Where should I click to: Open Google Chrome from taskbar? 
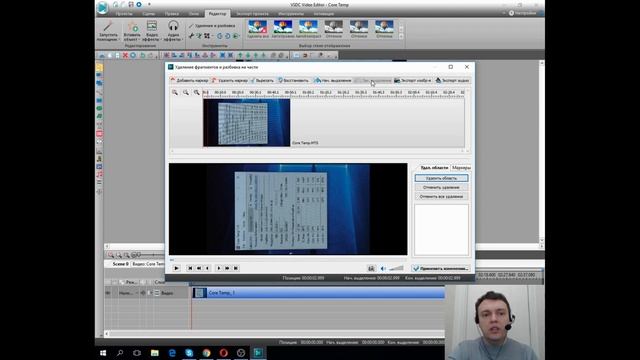tap(206, 353)
